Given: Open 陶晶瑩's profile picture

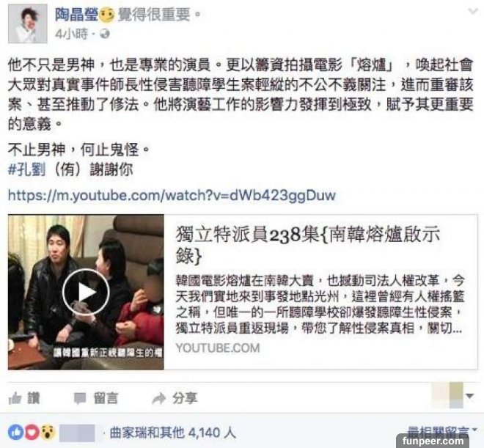Looking at the screenshot, I should coord(28,23).
